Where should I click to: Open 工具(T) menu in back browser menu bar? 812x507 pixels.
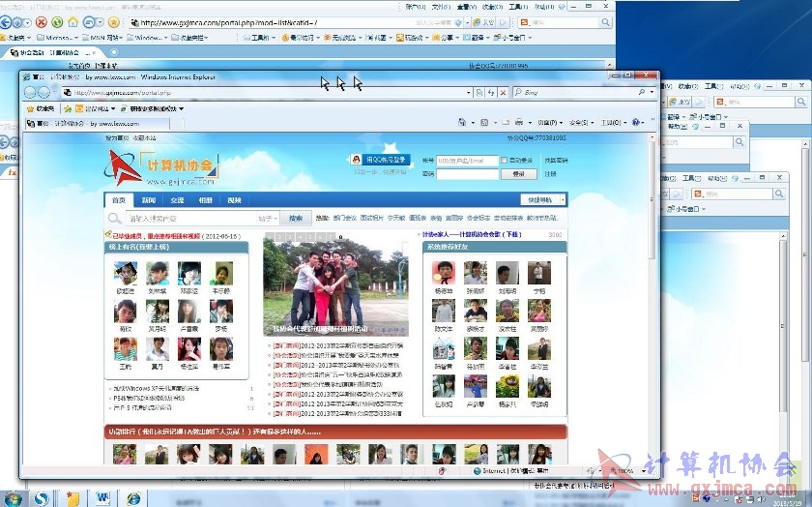point(518,7)
